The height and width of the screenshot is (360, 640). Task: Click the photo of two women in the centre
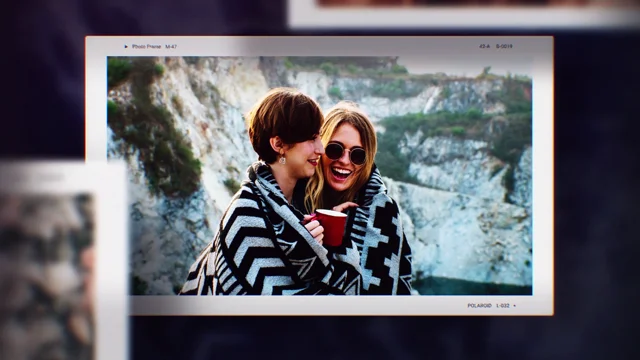pos(320,176)
